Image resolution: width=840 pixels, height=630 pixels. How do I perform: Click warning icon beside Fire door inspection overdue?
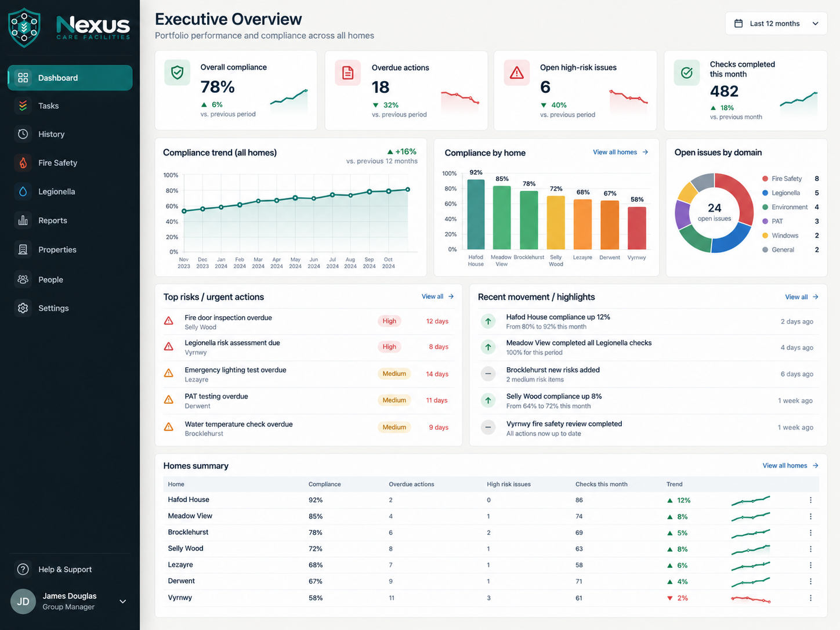coord(169,321)
